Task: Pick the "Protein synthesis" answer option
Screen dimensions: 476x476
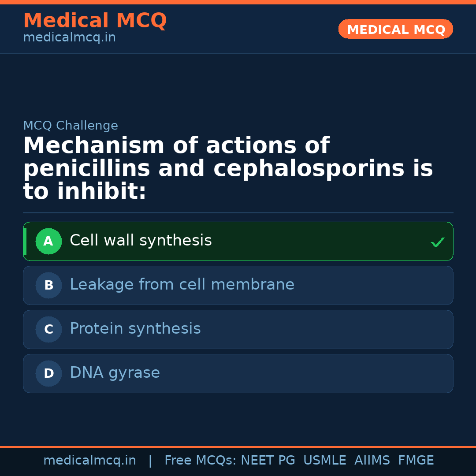Action: point(135,329)
